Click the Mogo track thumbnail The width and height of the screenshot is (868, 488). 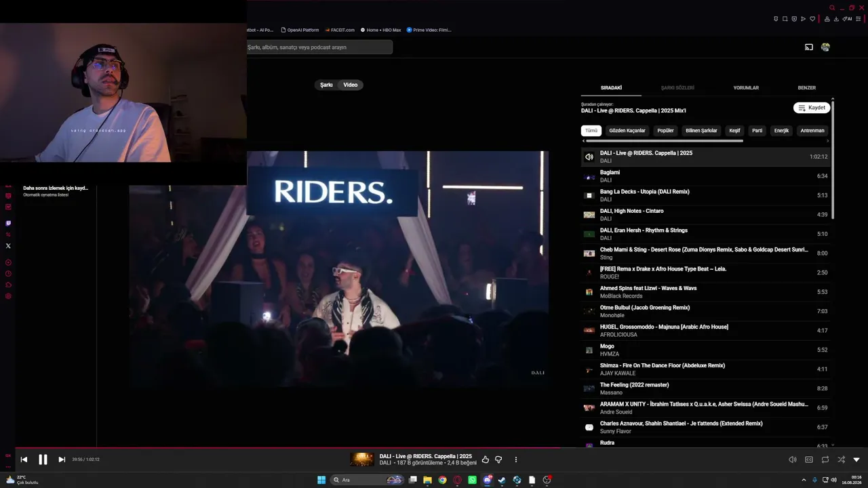coord(589,350)
